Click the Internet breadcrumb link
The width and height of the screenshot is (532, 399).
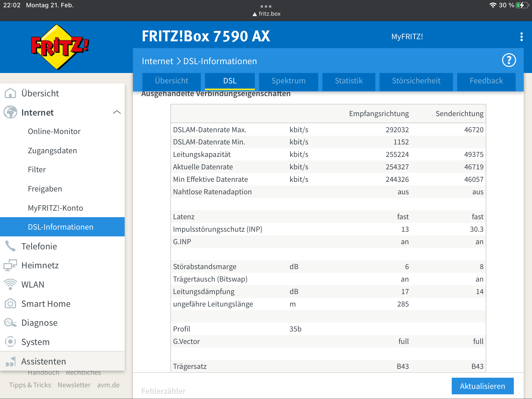pyautogui.click(x=157, y=61)
